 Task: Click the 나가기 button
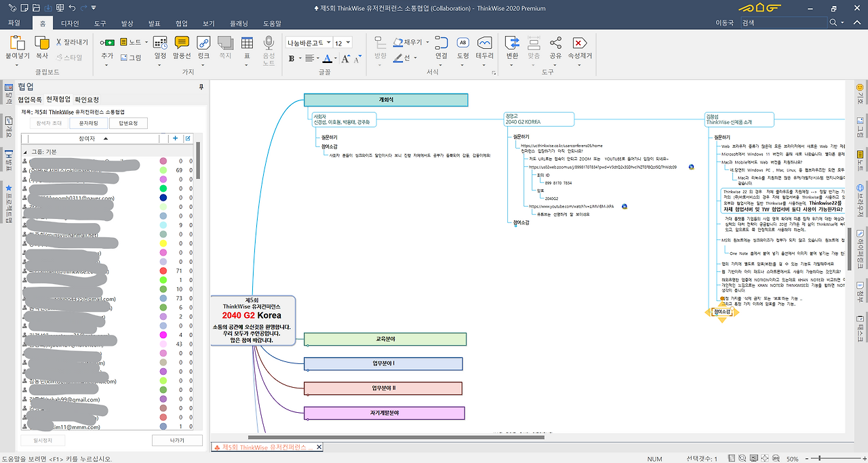tap(177, 441)
